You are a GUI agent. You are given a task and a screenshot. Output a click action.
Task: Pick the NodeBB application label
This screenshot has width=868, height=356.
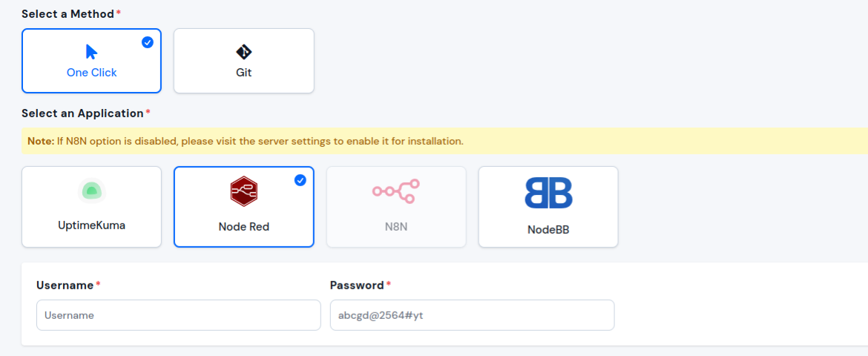click(x=548, y=230)
